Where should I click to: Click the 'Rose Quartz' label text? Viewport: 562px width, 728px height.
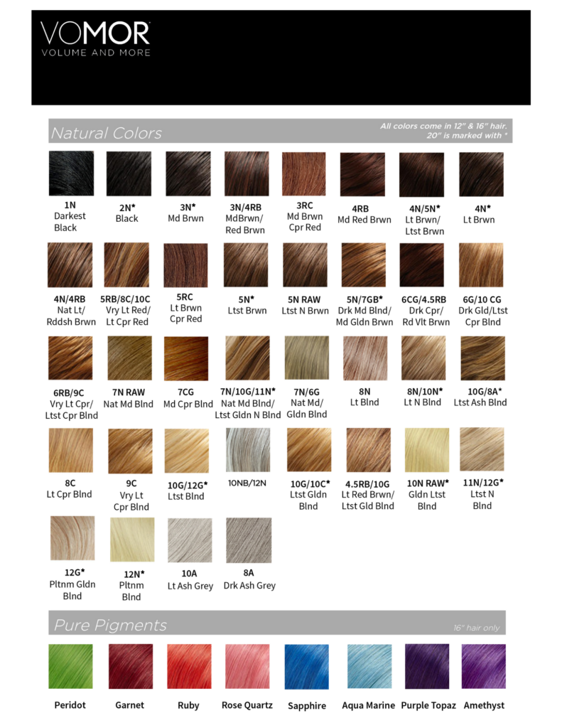click(247, 705)
